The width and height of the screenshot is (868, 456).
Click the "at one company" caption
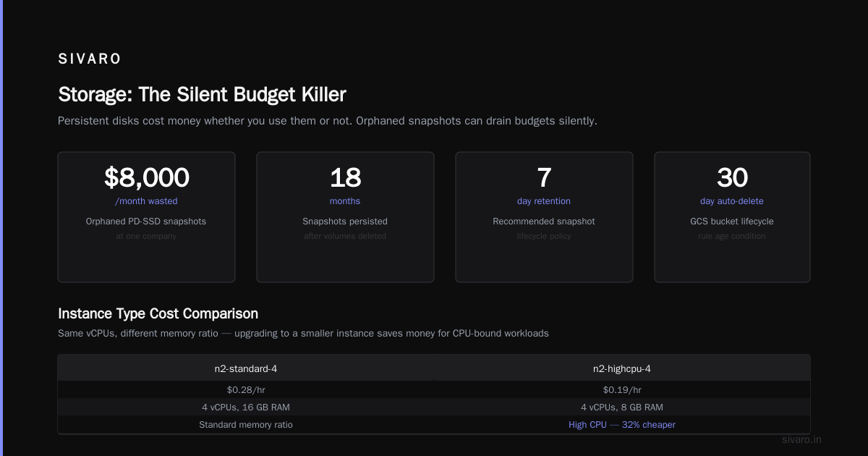point(146,236)
